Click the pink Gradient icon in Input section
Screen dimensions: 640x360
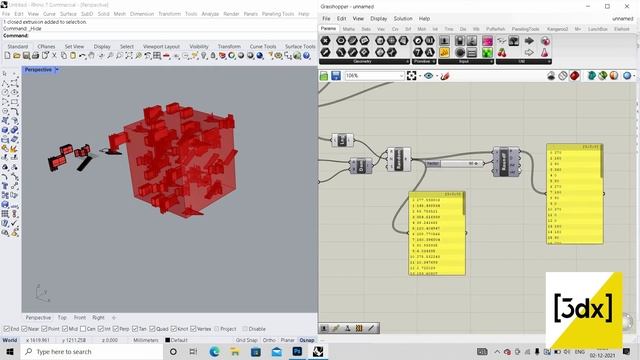(487, 41)
